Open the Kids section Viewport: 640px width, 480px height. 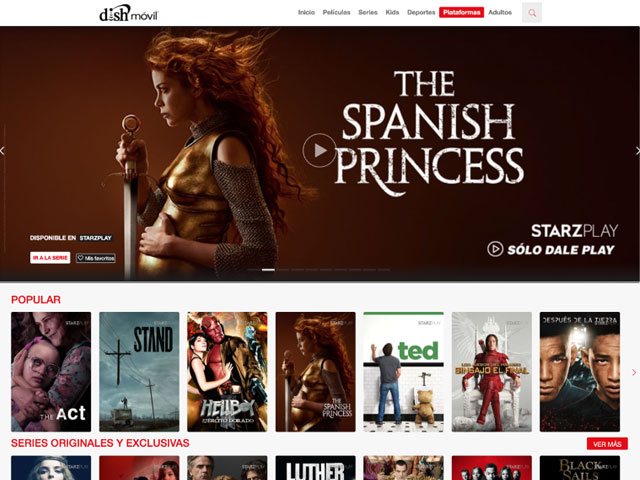pyautogui.click(x=392, y=12)
